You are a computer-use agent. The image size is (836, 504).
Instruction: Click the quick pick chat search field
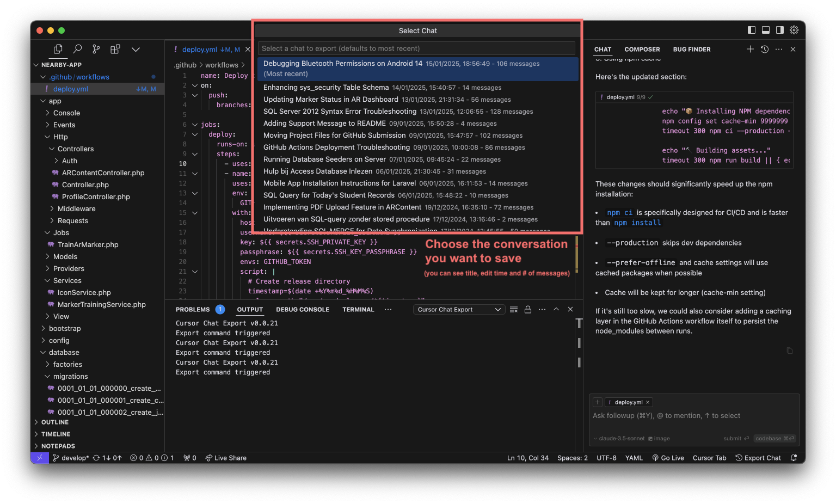[x=416, y=48]
